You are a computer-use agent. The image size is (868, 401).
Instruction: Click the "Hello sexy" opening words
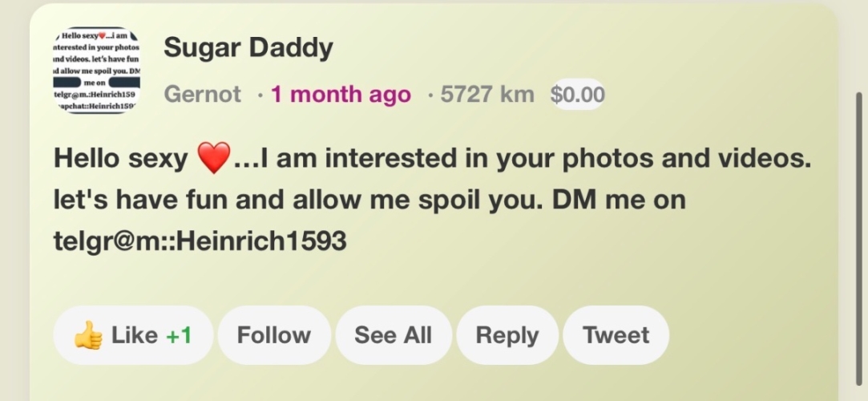pyautogui.click(x=119, y=159)
